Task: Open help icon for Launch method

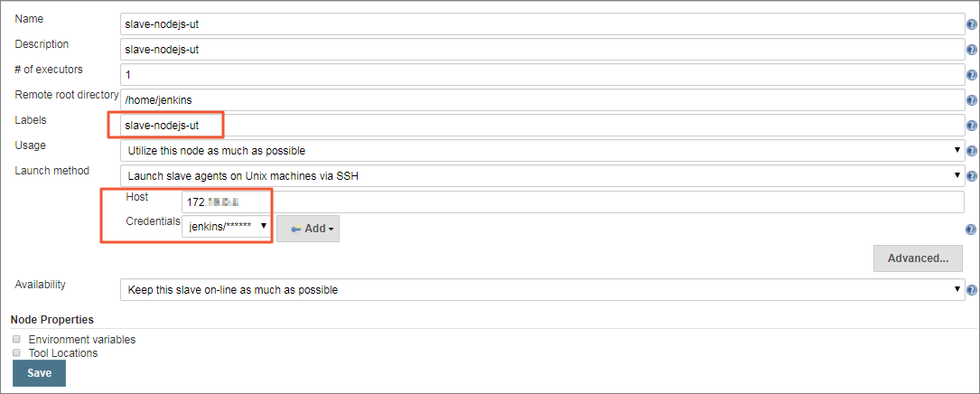Action: (972, 176)
